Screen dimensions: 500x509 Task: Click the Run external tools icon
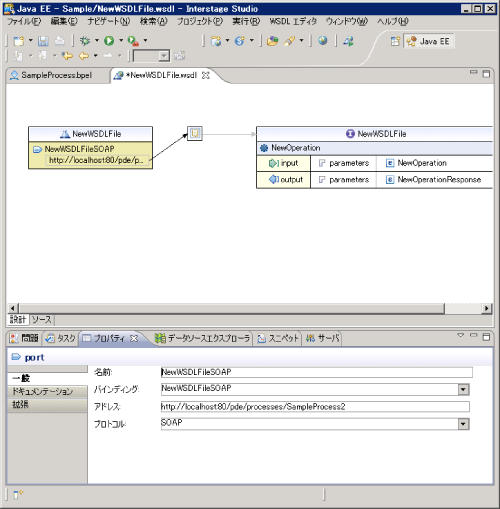pyautogui.click(x=133, y=41)
